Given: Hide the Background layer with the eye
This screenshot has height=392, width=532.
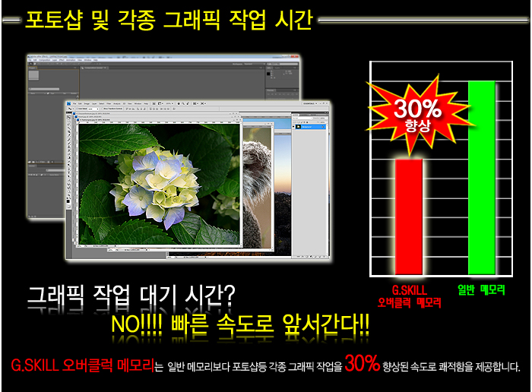Looking at the screenshot, I should [x=293, y=127].
